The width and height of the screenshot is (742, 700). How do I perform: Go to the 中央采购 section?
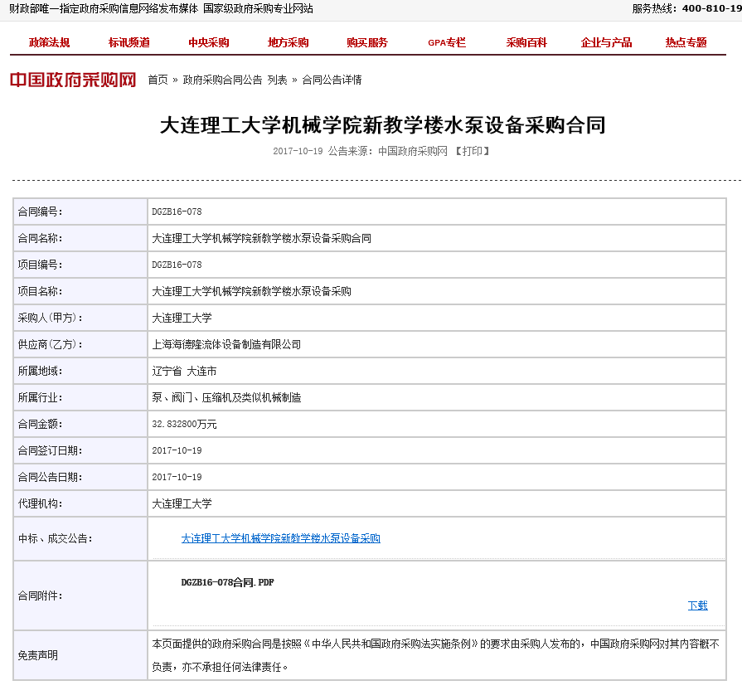209,43
